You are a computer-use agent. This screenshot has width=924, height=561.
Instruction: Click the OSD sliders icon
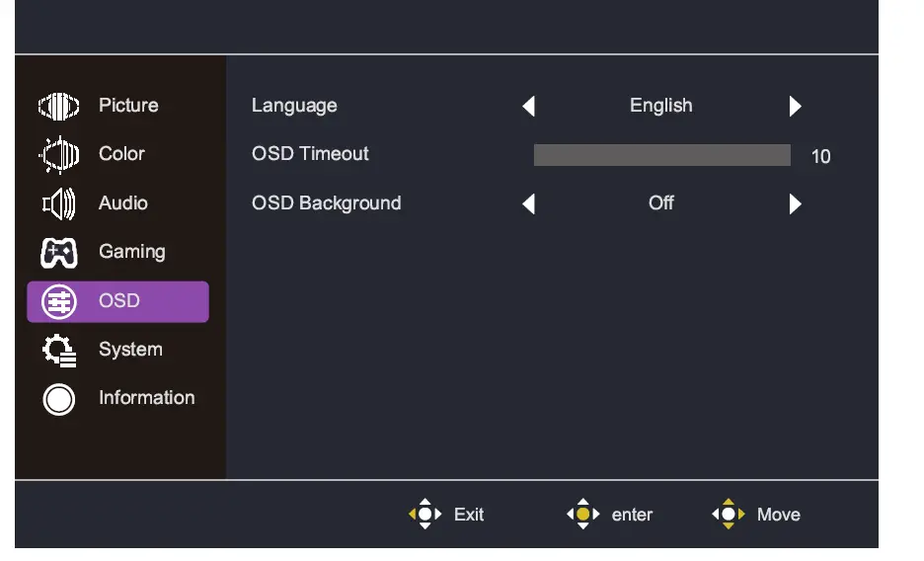pyautogui.click(x=59, y=301)
